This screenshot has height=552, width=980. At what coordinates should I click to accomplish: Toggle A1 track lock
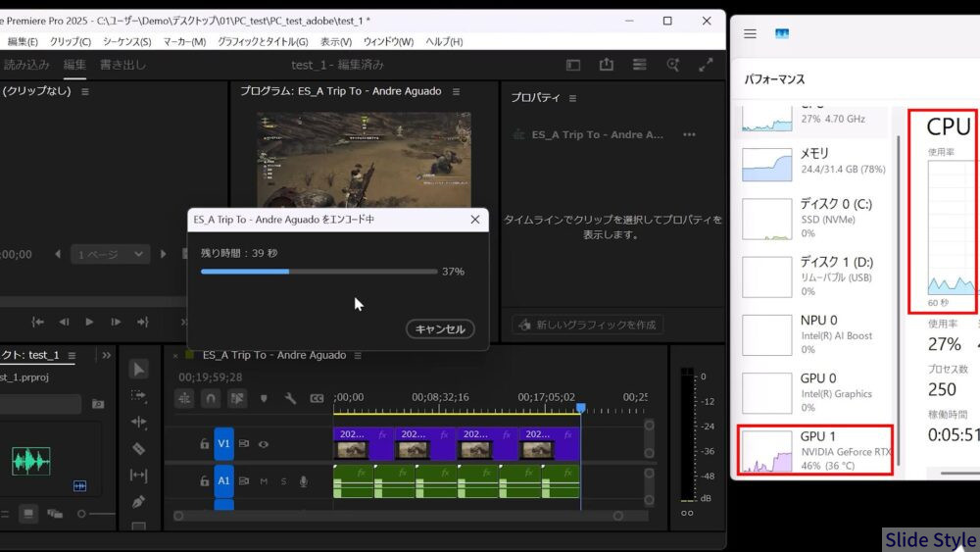click(x=204, y=481)
